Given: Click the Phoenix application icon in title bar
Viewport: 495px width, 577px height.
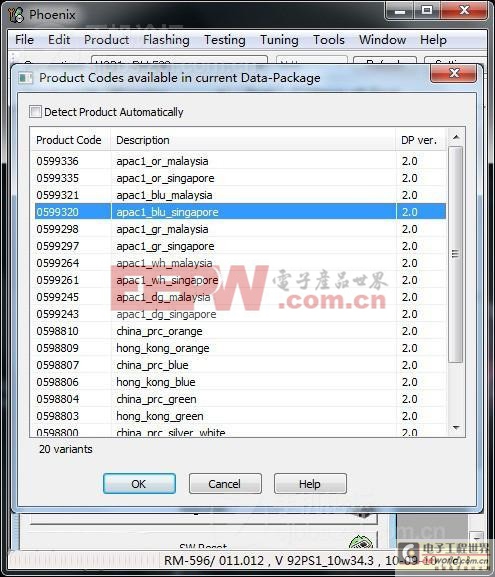Looking at the screenshot, I should coord(16,15).
